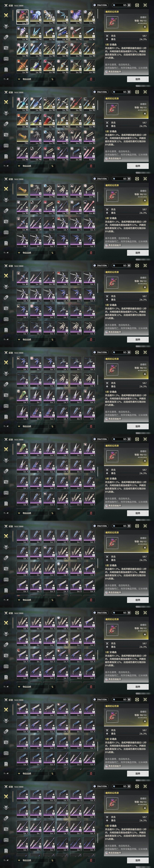The image size is (154, 868).
Task: Open the echo beast-head category in topmost sidebar
Action: [6, 26]
